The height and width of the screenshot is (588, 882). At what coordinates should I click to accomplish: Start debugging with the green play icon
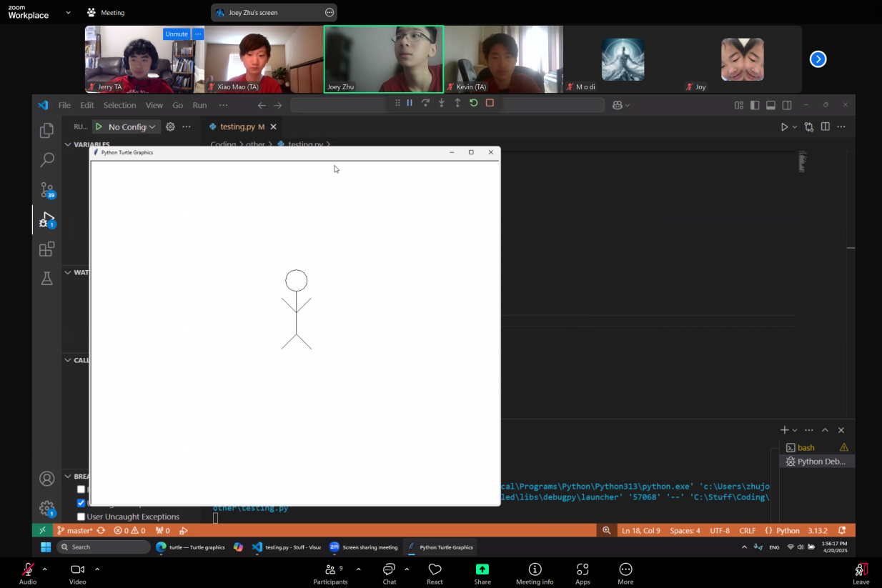click(99, 126)
